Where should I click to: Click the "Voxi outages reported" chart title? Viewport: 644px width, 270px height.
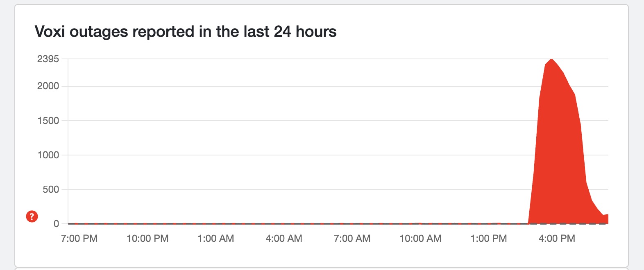pyautogui.click(x=185, y=32)
